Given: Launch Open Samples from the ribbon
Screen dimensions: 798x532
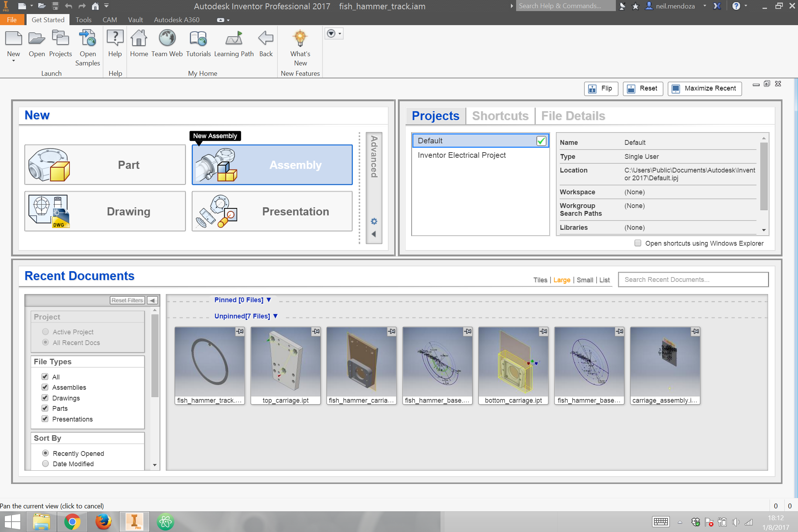Looking at the screenshot, I should pyautogui.click(x=88, y=39).
